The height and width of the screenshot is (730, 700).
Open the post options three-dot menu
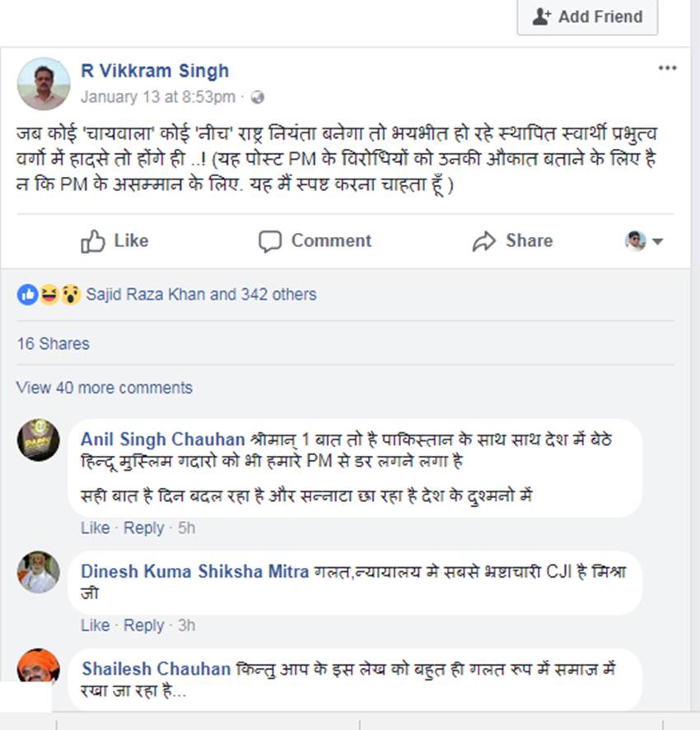pos(667,68)
